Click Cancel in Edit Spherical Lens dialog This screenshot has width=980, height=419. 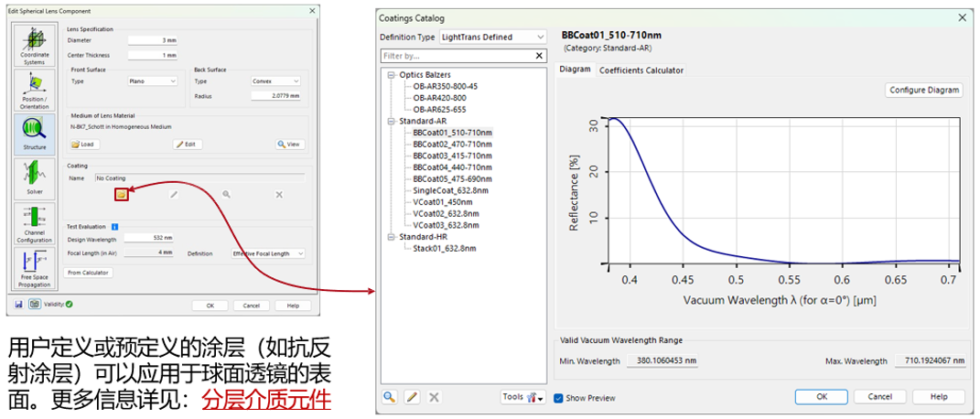click(252, 306)
